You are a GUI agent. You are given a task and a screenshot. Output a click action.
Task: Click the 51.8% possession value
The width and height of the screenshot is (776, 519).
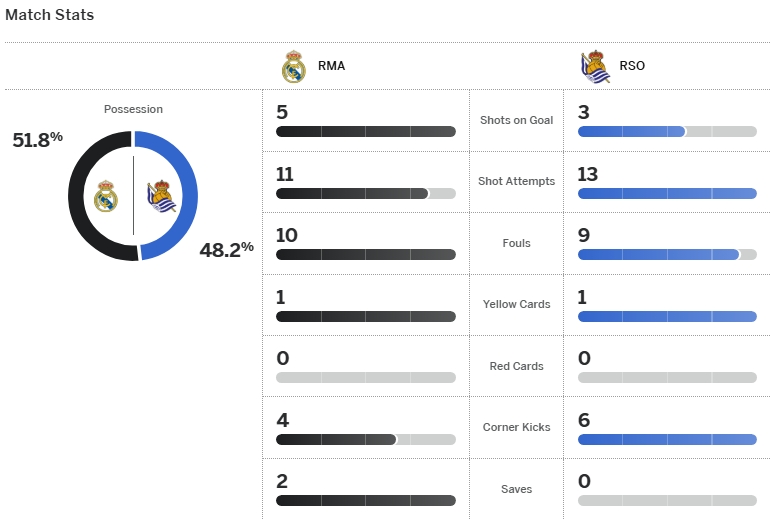point(38,139)
